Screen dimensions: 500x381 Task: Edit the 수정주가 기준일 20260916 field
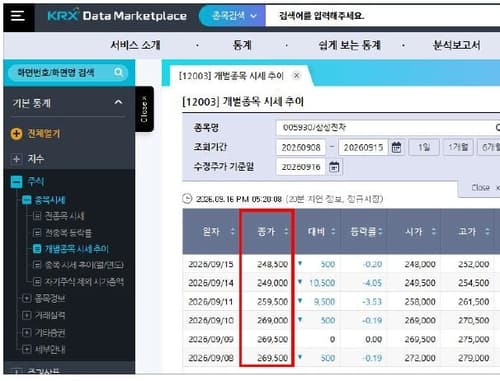click(x=301, y=167)
